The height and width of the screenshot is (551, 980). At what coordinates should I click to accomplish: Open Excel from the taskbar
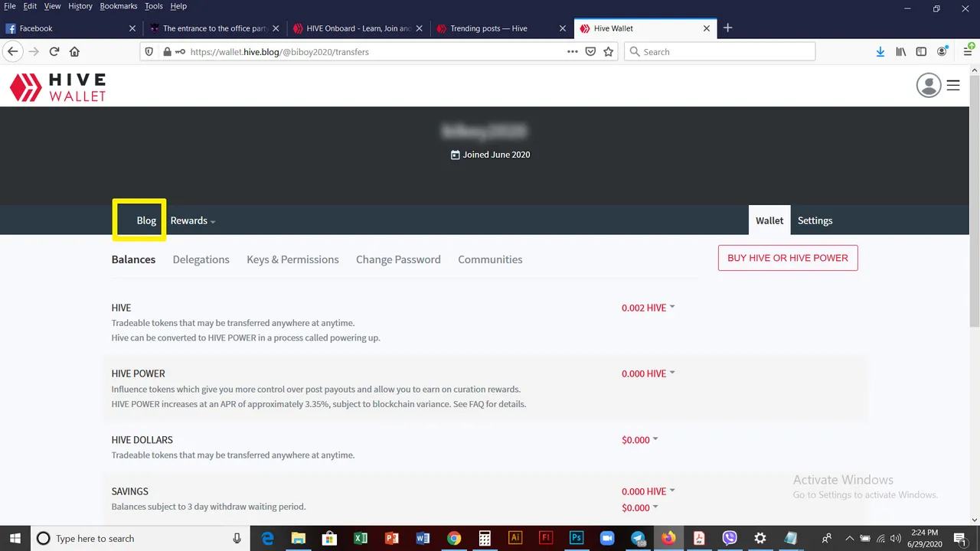(361, 538)
